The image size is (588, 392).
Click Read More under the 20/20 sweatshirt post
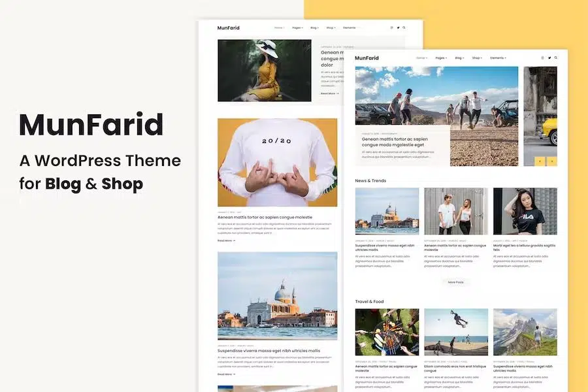click(226, 240)
